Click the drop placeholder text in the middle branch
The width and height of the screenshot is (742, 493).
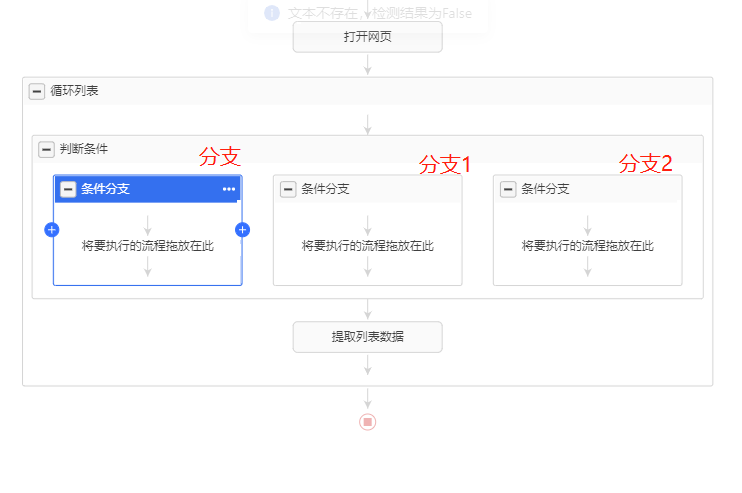point(368,246)
